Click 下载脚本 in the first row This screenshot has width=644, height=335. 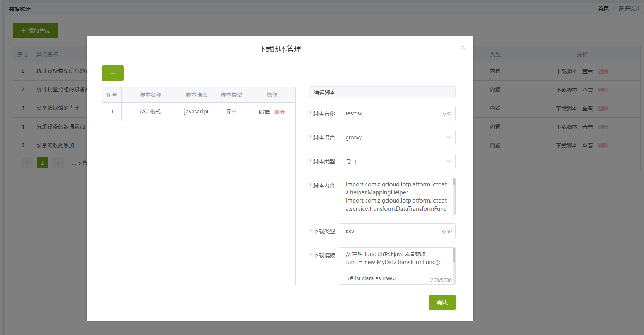(567, 71)
